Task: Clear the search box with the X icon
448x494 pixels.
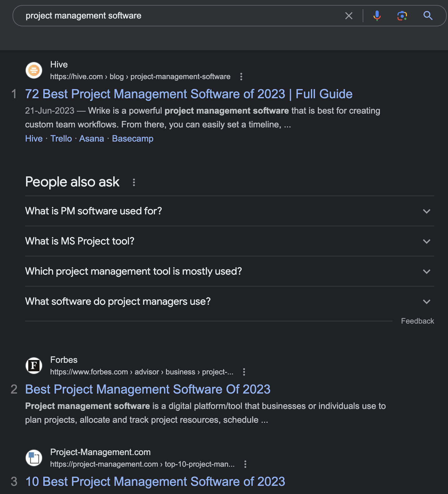Action: (x=349, y=16)
